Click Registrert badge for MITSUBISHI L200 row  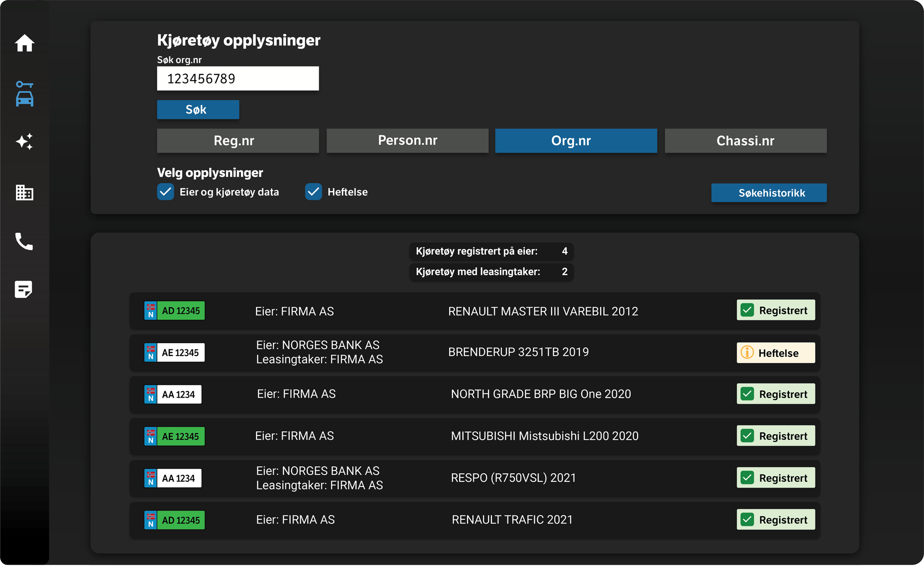pyautogui.click(x=776, y=436)
